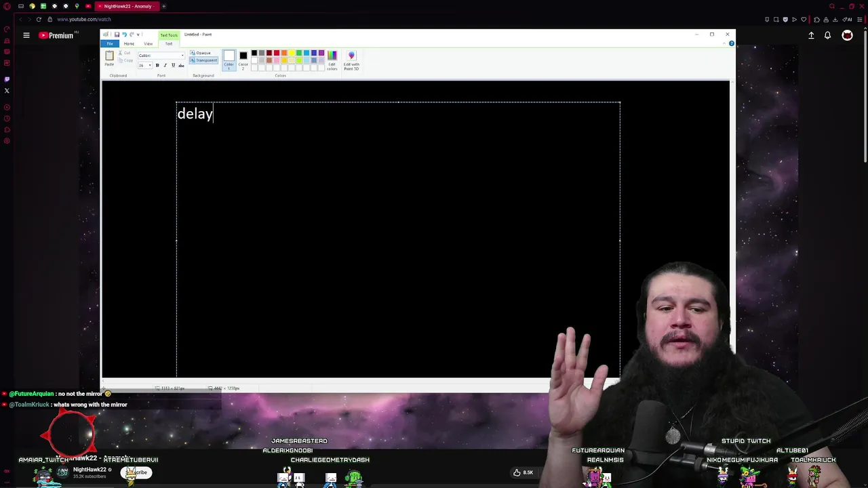Click the NightHawk22 - Anomaly browser tab
This screenshot has width=868, height=488.
point(127,6)
